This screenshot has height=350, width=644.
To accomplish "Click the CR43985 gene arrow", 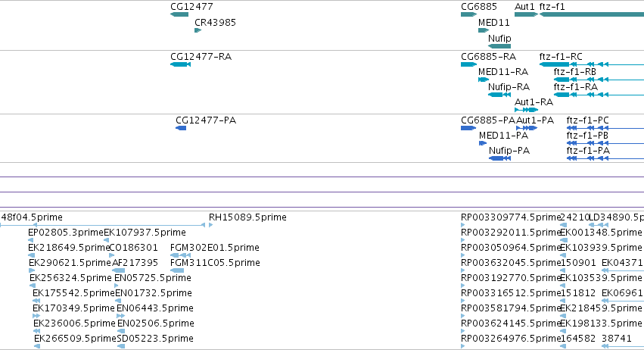I will (x=198, y=30).
